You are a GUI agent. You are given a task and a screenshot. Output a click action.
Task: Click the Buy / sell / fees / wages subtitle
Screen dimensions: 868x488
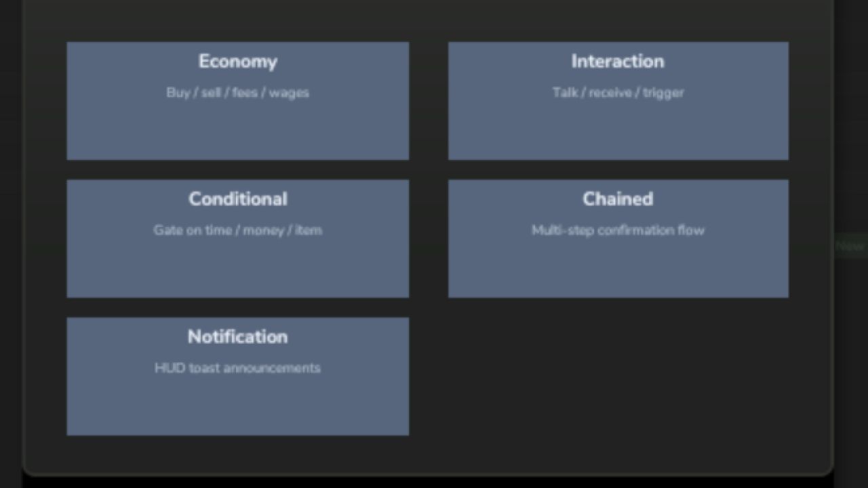pos(237,93)
